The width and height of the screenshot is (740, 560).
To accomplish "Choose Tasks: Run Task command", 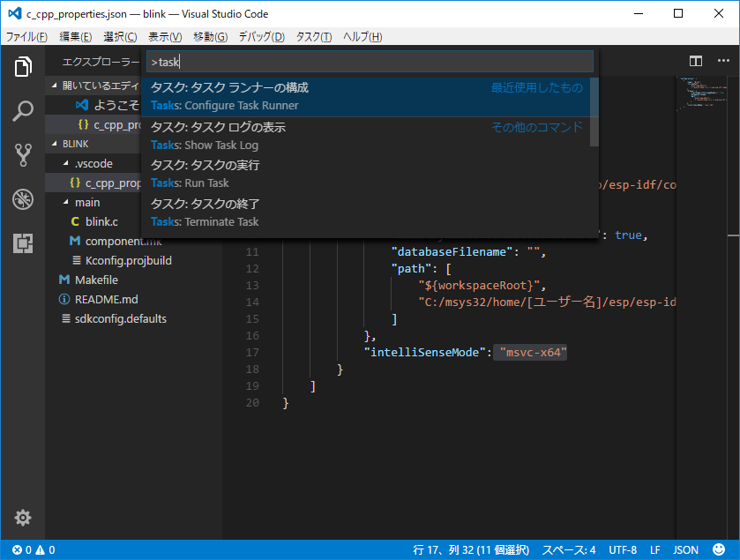I will [x=366, y=174].
